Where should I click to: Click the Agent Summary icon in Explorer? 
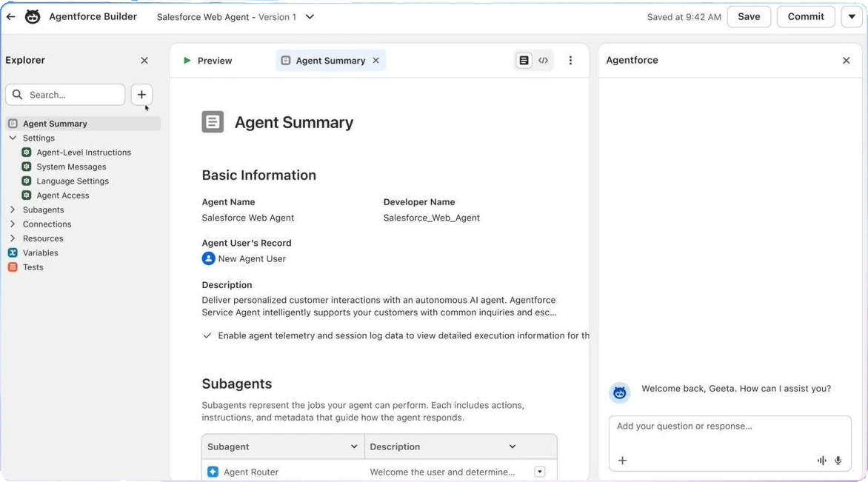click(x=13, y=124)
